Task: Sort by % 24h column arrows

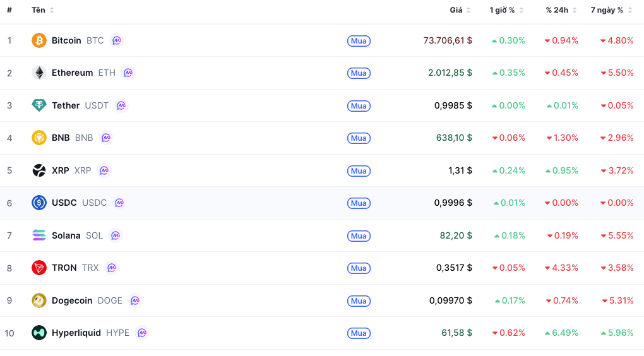Action: coord(575,10)
